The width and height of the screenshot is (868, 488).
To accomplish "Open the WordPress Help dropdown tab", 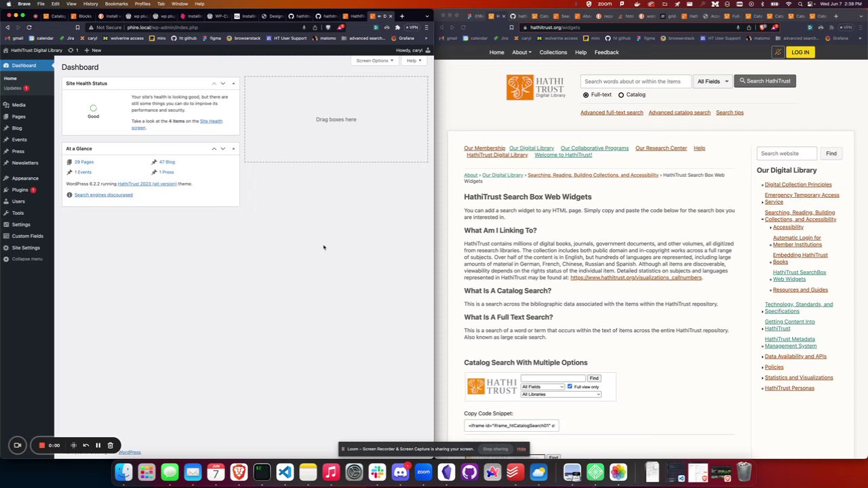I will tap(414, 60).
